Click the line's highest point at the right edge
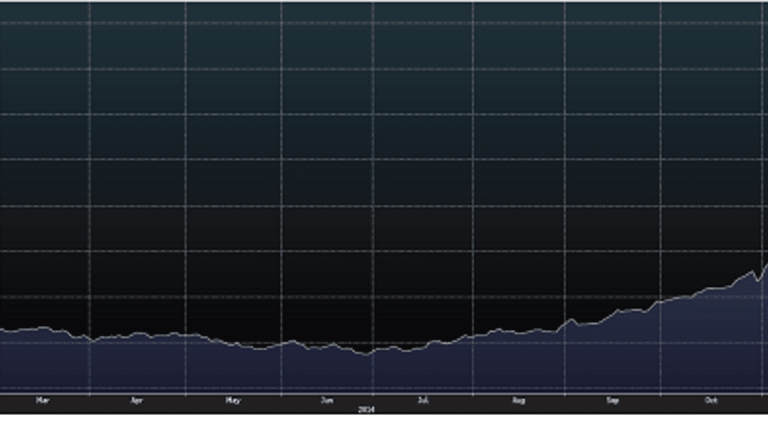The height and width of the screenshot is (432, 768). (765, 265)
